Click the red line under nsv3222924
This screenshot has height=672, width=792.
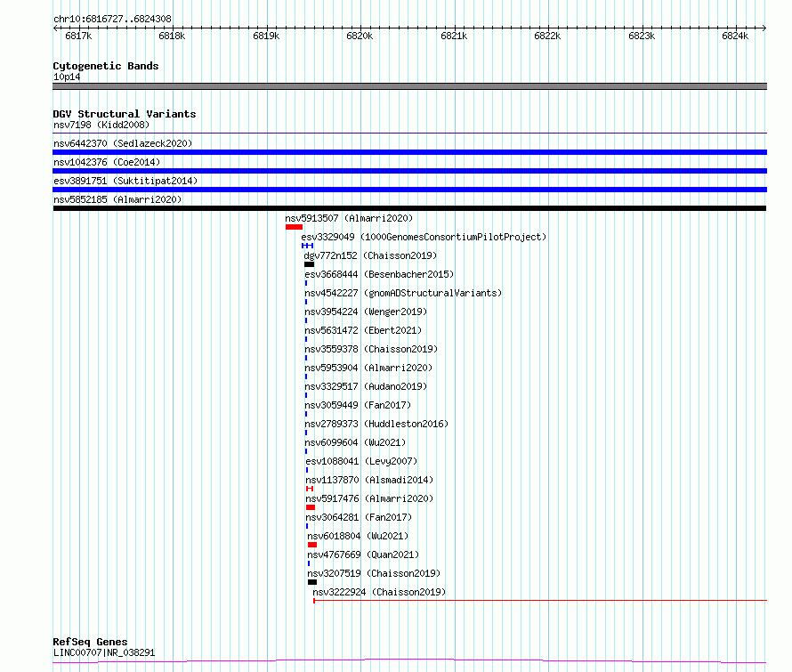click(540, 601)
